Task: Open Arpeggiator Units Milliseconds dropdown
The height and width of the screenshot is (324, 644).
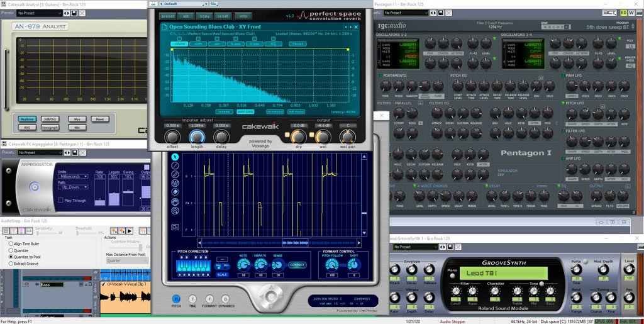Action: [73, 176]
